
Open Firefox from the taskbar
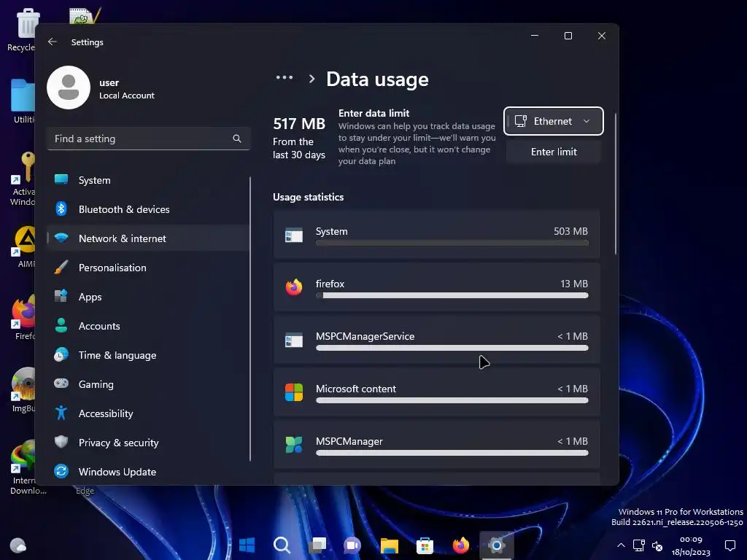click(461, 545)
